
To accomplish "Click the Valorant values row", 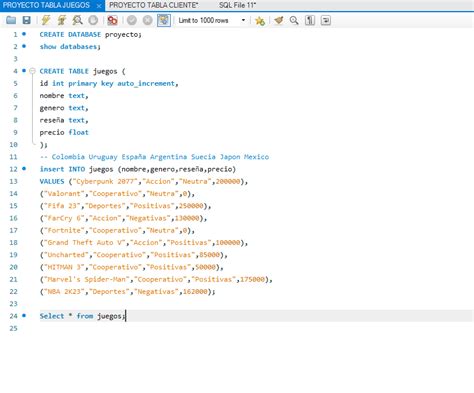I will click(x=117, y=194).
